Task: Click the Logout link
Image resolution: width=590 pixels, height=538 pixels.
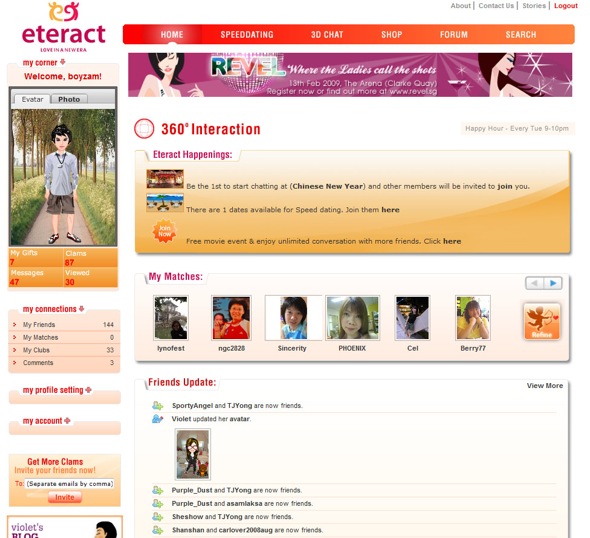Action: click(566, 6)
